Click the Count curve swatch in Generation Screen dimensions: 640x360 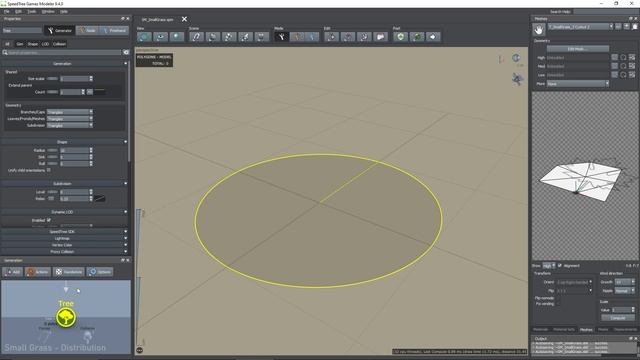point(100,92)
